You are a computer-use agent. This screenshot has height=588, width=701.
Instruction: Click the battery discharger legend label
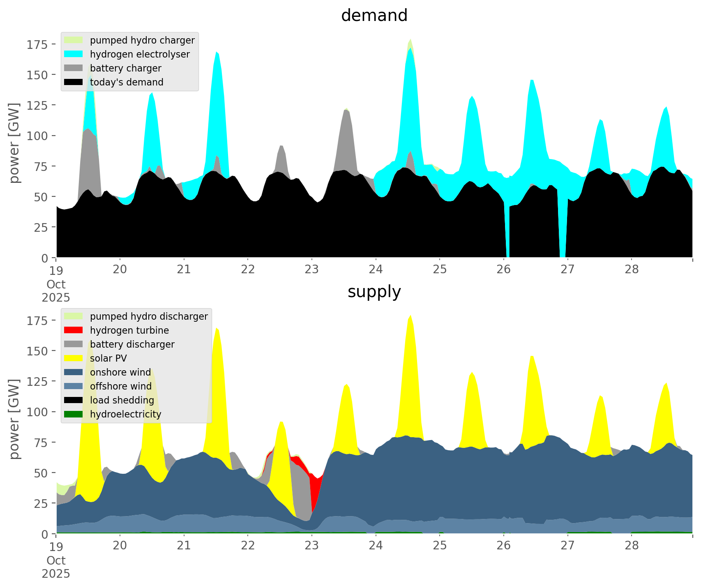click(132, 344)
